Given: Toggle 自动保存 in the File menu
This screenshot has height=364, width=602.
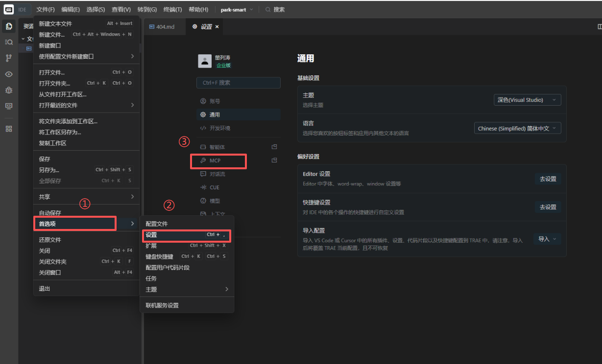Looking at the screenshot, I should [50, 213].
